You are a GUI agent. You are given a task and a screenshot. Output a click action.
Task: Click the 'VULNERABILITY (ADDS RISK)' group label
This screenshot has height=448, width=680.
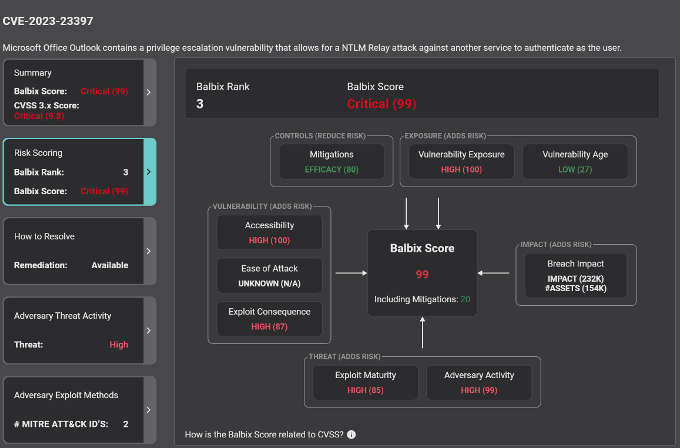[262, 206]
